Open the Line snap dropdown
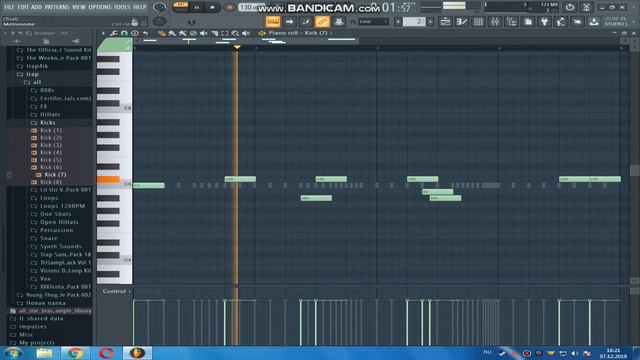This screenshot has width=640, height=360. (x=373, y=21)
